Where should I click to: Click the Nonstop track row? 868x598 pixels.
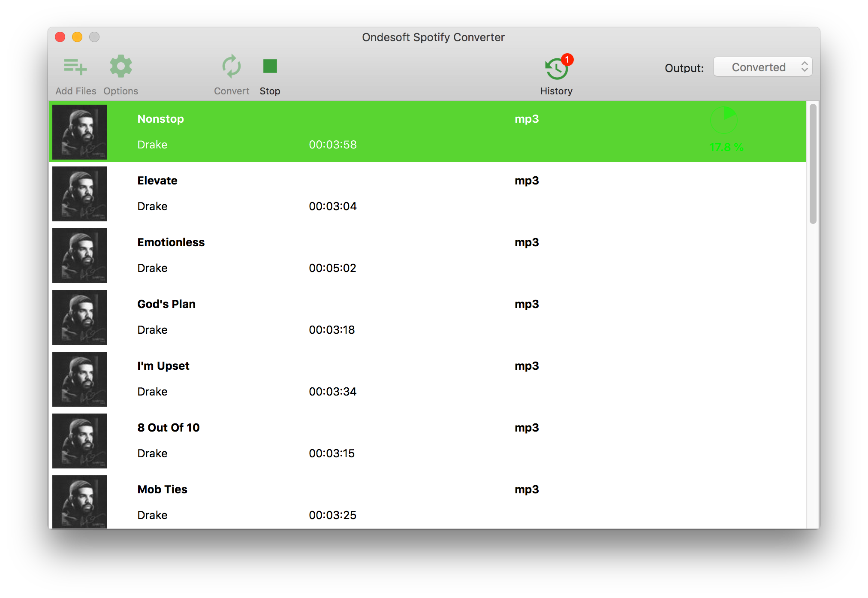pyautogui.click(x=428, y=132)
